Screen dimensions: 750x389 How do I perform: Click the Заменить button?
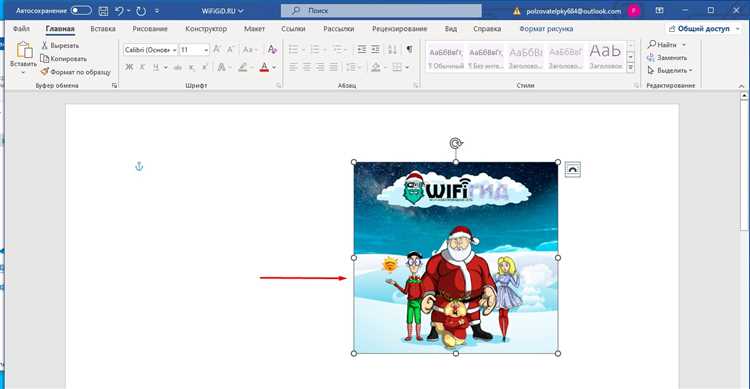pos(667,57)
